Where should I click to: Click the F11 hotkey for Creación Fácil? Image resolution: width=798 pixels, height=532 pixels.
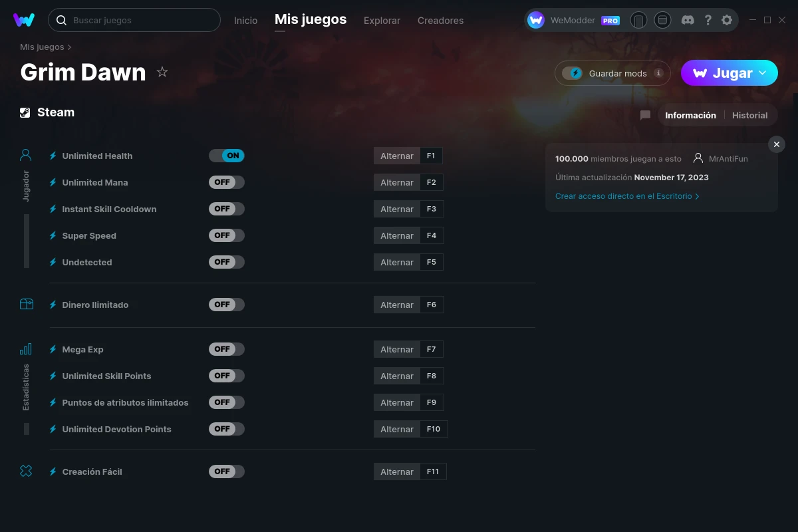(433, 471)
